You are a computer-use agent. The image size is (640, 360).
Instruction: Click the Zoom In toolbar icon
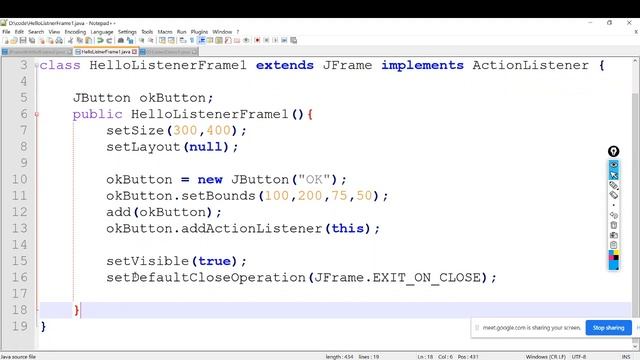[x=142, y=40]
